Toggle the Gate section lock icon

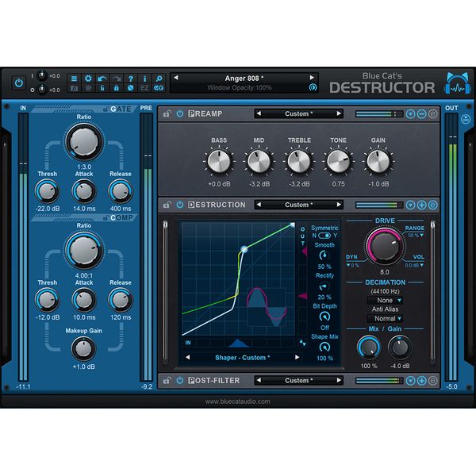tap(106, 109)
